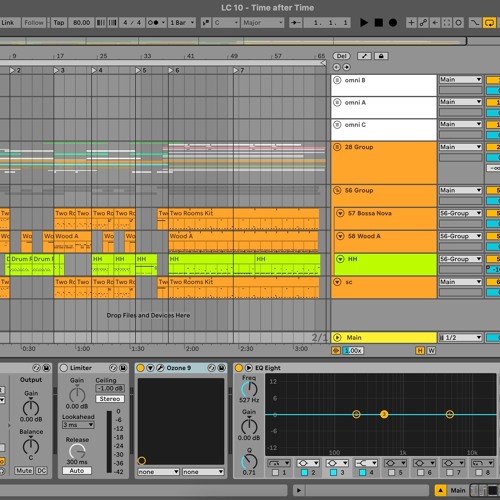Click the phase nudge down button
The image size is (500, 500).
click(100, 23)
